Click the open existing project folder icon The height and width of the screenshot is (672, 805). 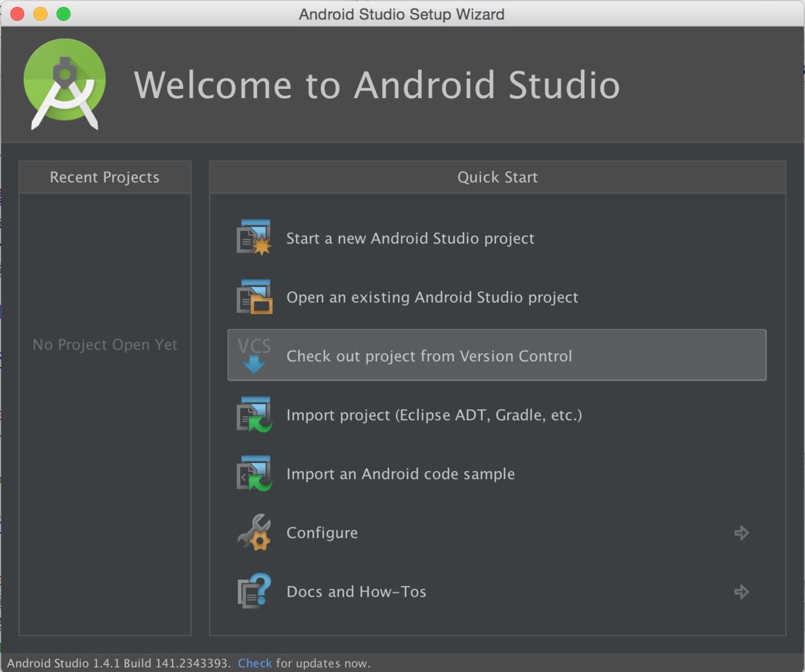(254, 297)
